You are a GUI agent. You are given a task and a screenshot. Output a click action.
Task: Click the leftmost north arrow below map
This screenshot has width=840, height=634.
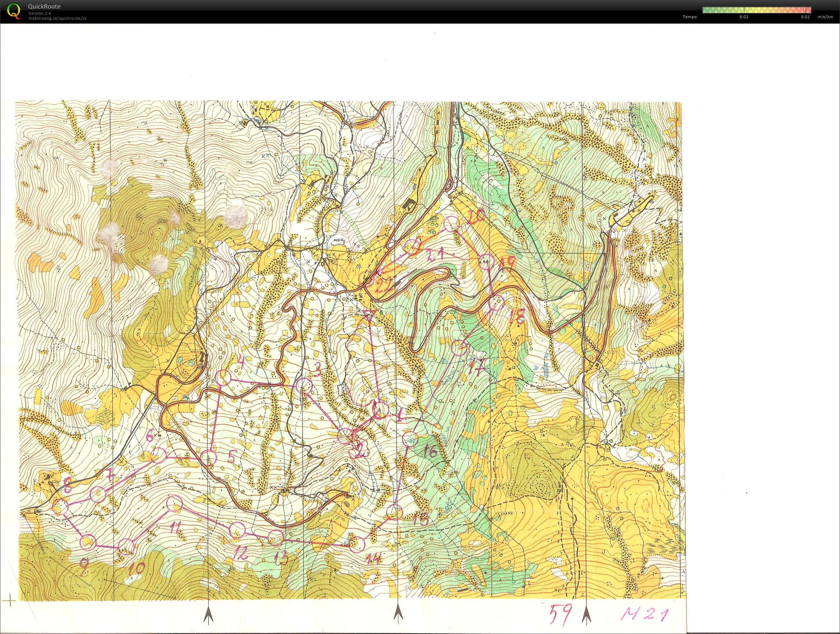pyautogui.click(x=208, y=615)
